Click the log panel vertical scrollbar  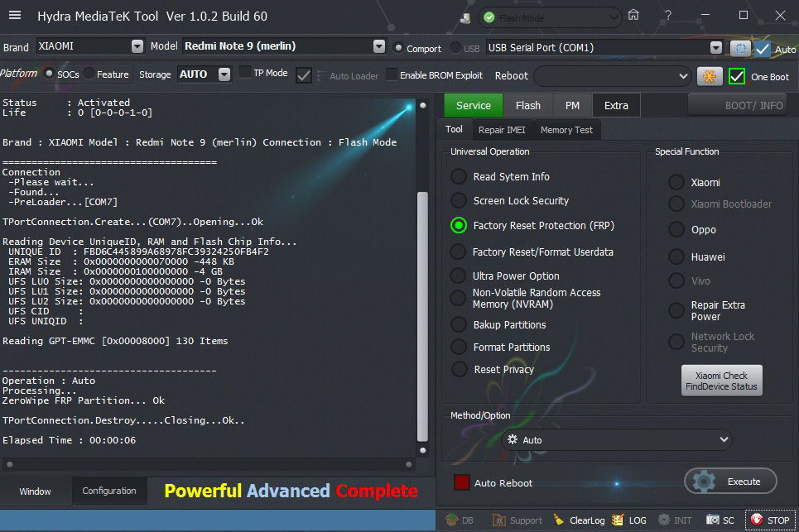[x=422, y=314]
